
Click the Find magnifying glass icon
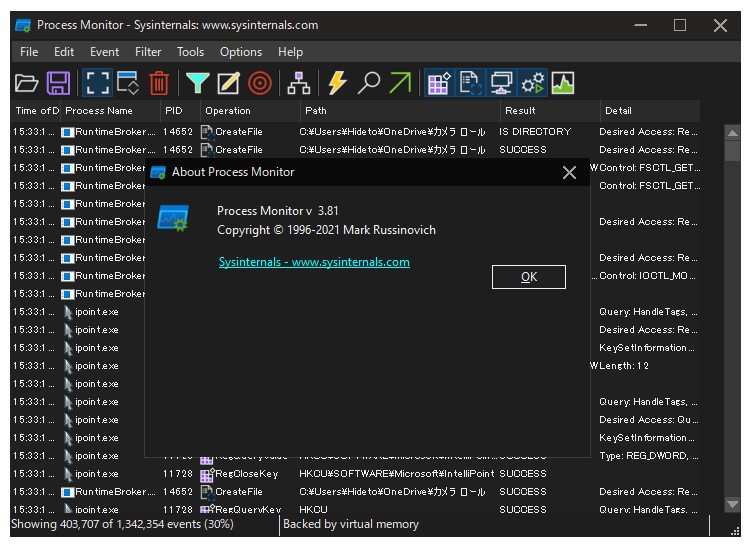point(369,83)
